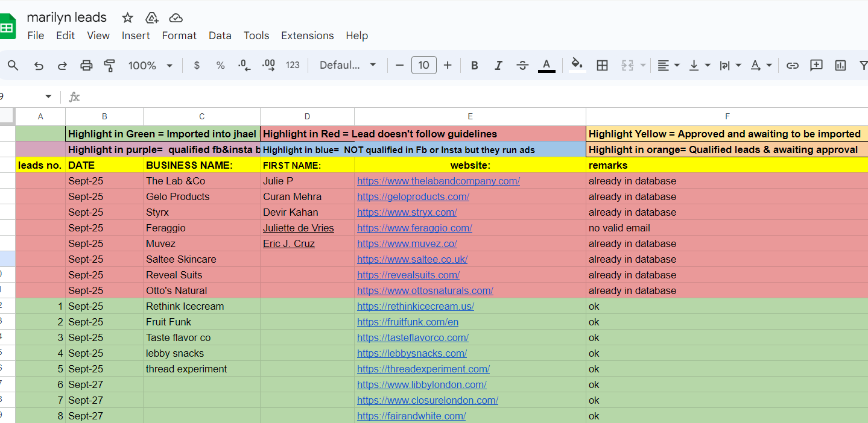Open the Insert menu
The height and width of the screenshot is (423, 868).
click(136, 36)
